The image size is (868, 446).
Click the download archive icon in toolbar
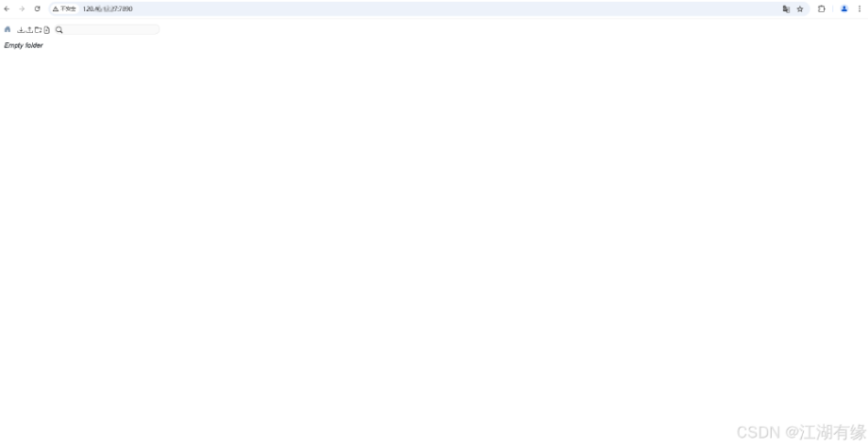click(21, 30)
